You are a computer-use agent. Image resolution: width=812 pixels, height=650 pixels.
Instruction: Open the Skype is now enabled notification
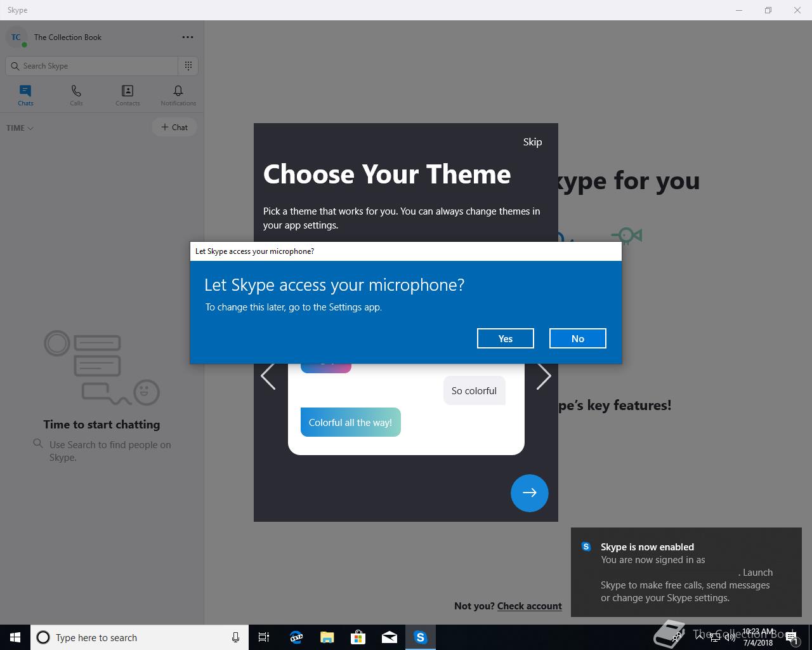point(686,572)
